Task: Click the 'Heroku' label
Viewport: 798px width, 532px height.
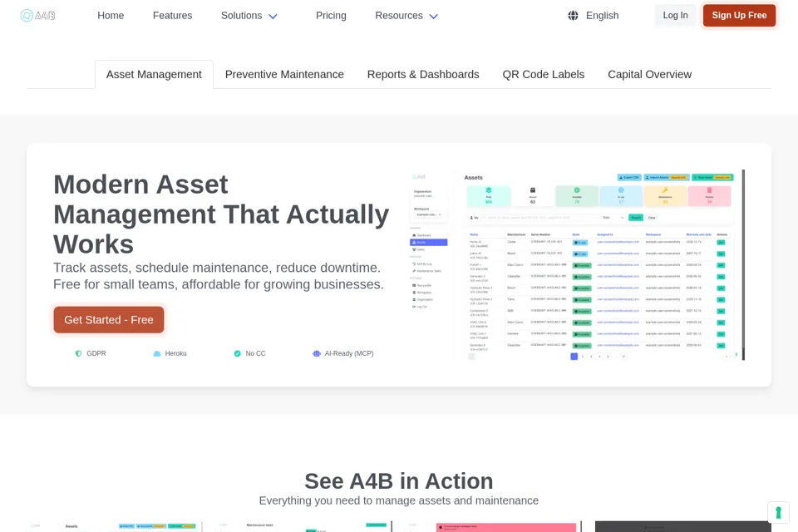Action: (175, 353)
